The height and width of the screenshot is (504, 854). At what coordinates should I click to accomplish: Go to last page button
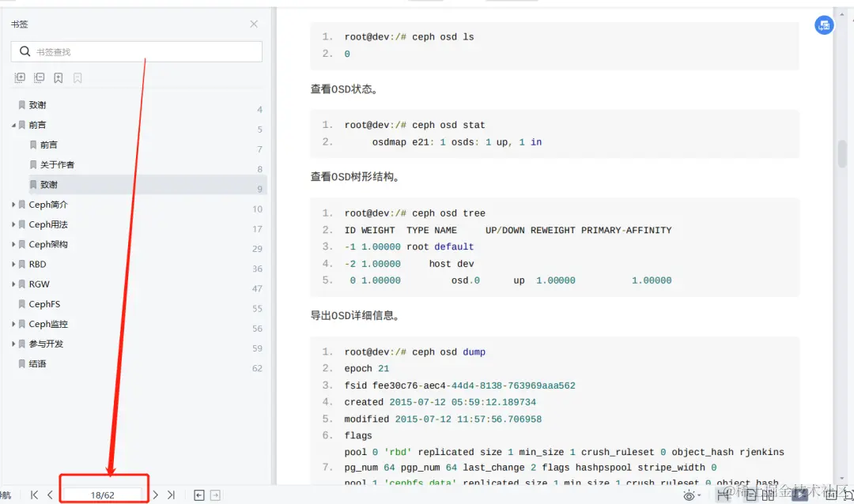click(x=171, y=495)
